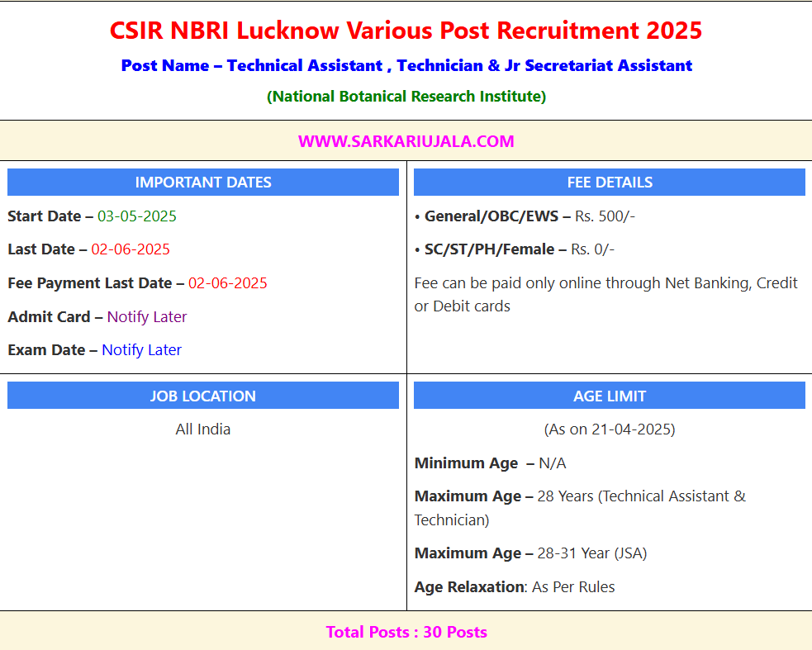The image size is (812, 650).
Task: Click the Maximum Age 28-31 Year (JSA) line
Action: point(530,553)
